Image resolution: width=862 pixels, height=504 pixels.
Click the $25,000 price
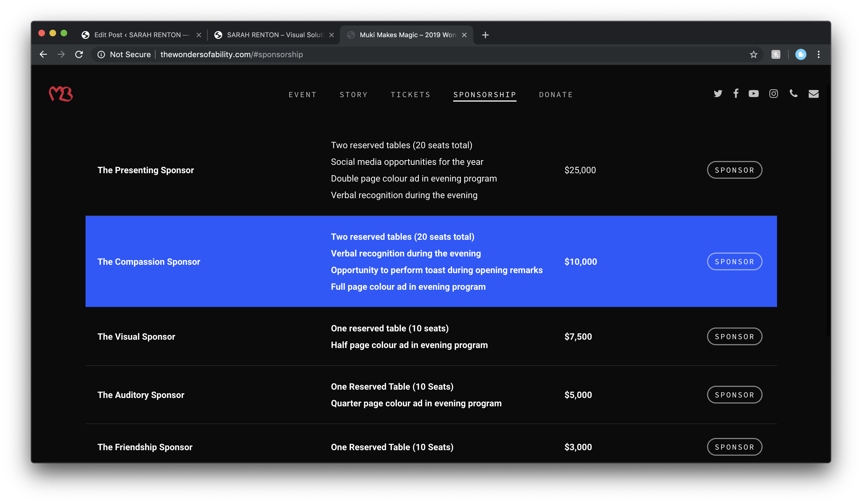pyautogui.click(x=580, y=170)
